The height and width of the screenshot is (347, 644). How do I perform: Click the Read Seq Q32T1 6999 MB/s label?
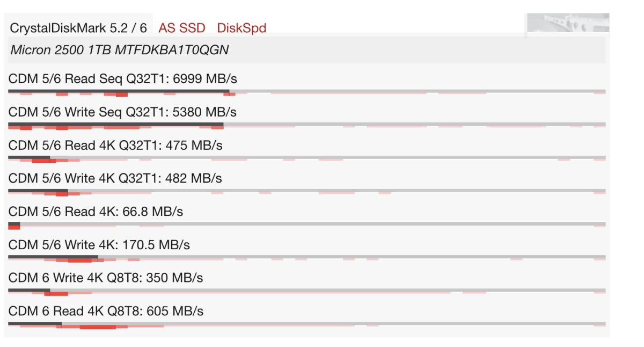pyautogui.click(x=123, y=79)
